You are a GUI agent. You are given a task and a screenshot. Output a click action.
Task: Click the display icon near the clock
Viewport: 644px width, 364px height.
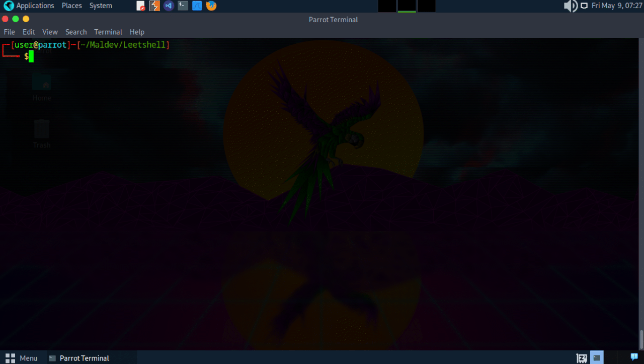pyautogui.click(x=584, y=6)
